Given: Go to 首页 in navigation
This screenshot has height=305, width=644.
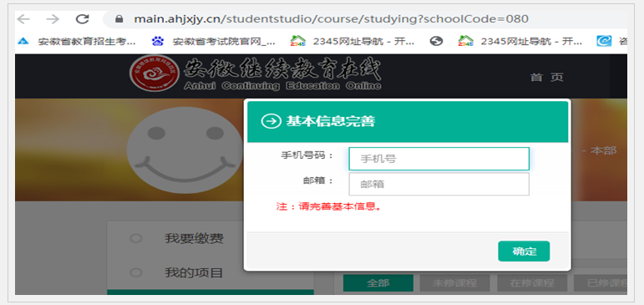Looking at the screenshot, I should coord(546,77).
